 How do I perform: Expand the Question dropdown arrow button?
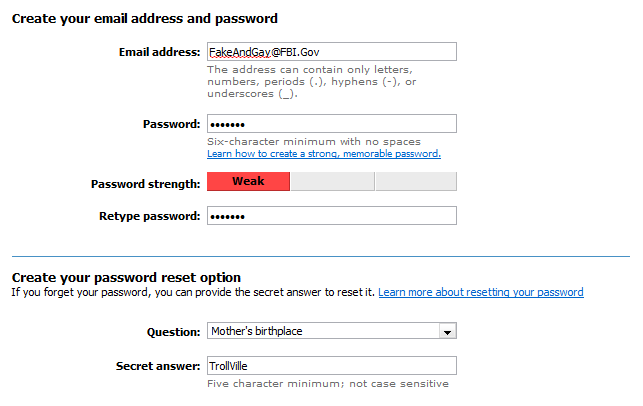[x=448, y=331]
